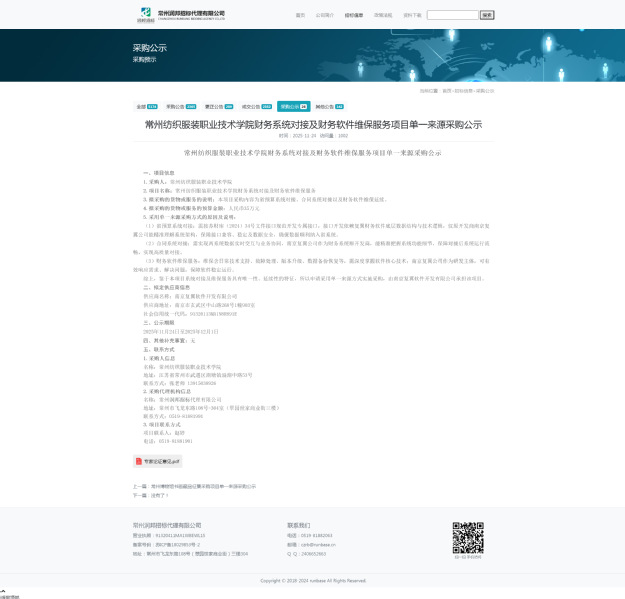Open the 招标信息 menu item
Screen dimensions: 625x599
(354, 16)
